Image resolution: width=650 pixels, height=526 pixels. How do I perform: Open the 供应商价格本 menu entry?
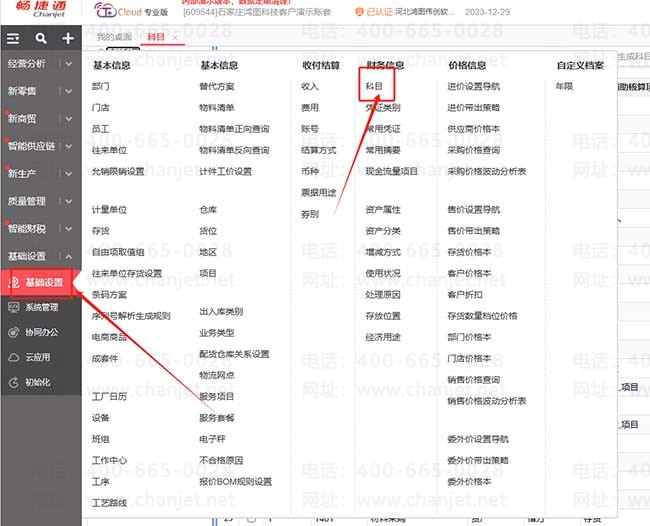click(x=474, y=129)
